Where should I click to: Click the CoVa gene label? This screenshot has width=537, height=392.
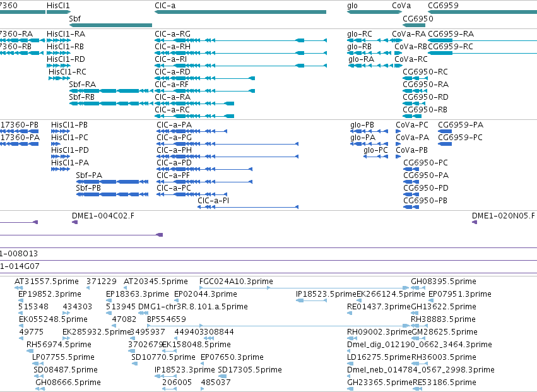point(401,6)
